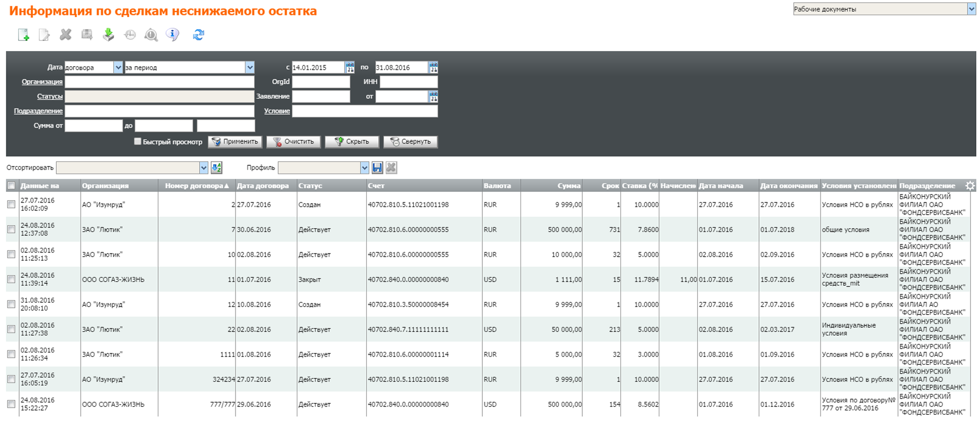This screenshot has width=980, height=422.
Task: Open the Организация link
Action: pyautogui.click(x=42, y=82)
